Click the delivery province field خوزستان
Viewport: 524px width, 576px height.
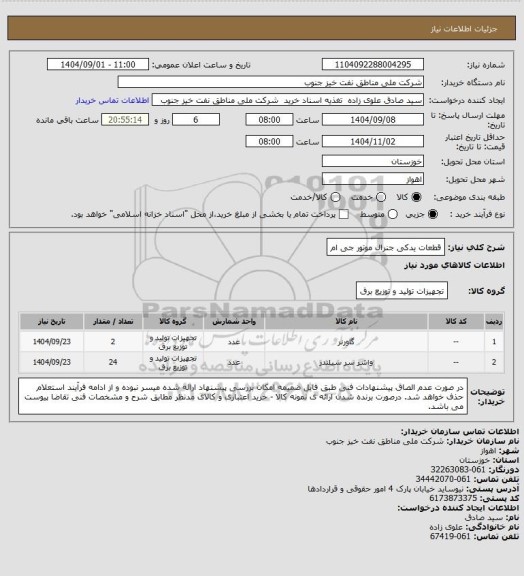373,161
